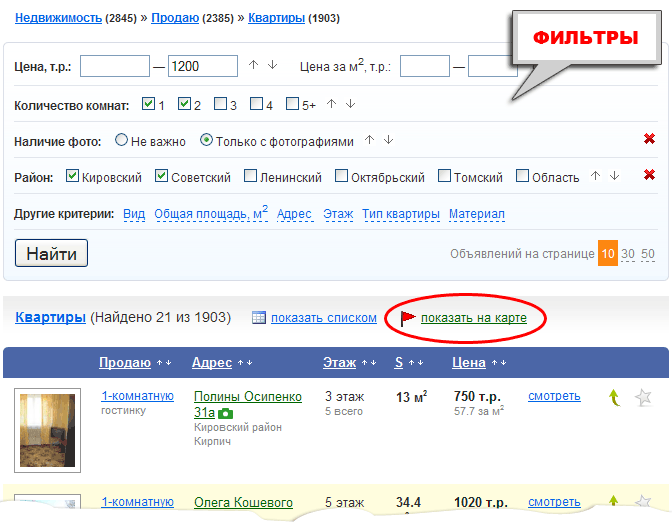
Task: Remove the "Наличие фото" filter with red X
Action: [649, 140]
